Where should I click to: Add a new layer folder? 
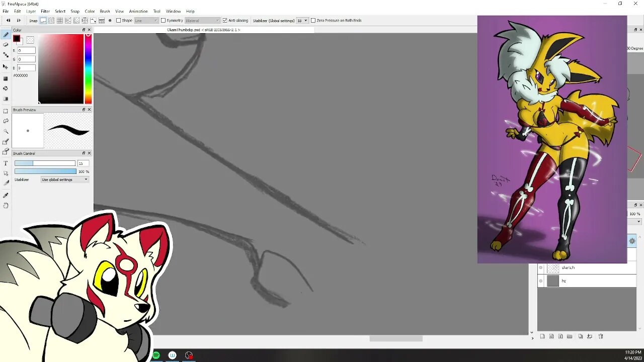coord(570,336)
